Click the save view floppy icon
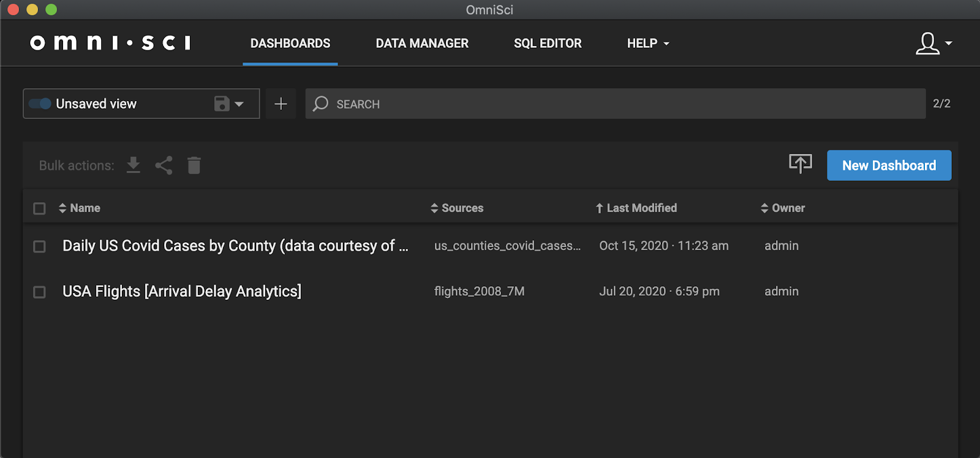 coord(222,104)
